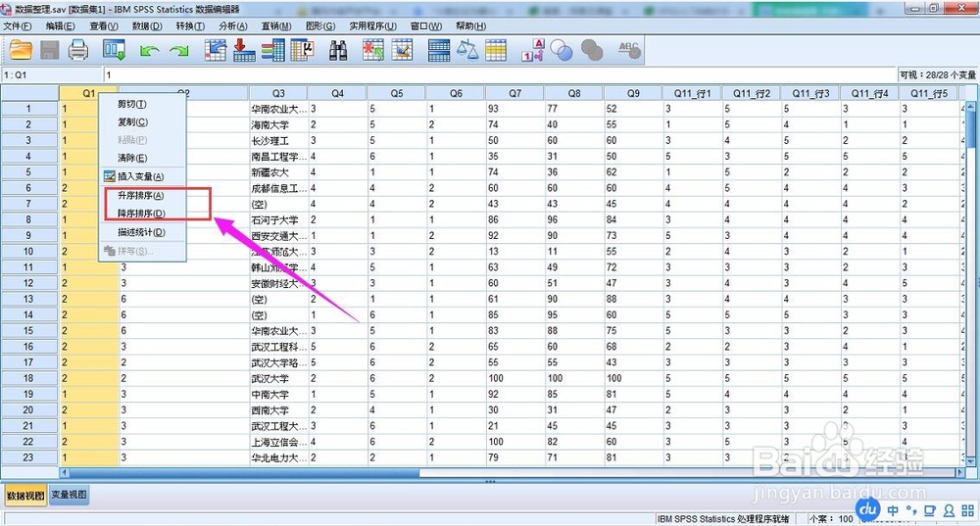Click the cell value editor field
This screenshot has height=526, width=980.
pos(499,75)
